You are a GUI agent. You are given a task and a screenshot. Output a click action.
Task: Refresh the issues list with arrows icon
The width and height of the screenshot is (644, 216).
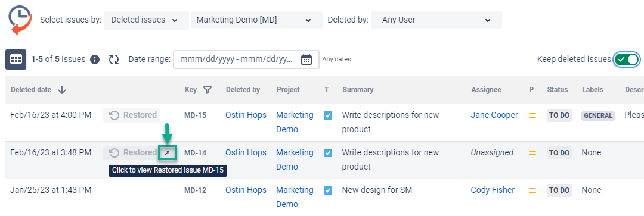114,60
